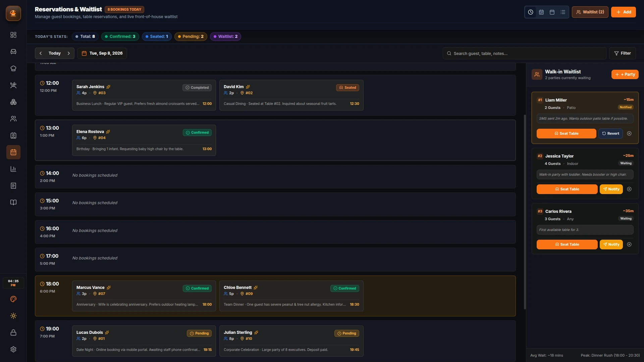Click the search guest, table, notes field
This screenshot has height=362, width=644.
coord(525,53)
